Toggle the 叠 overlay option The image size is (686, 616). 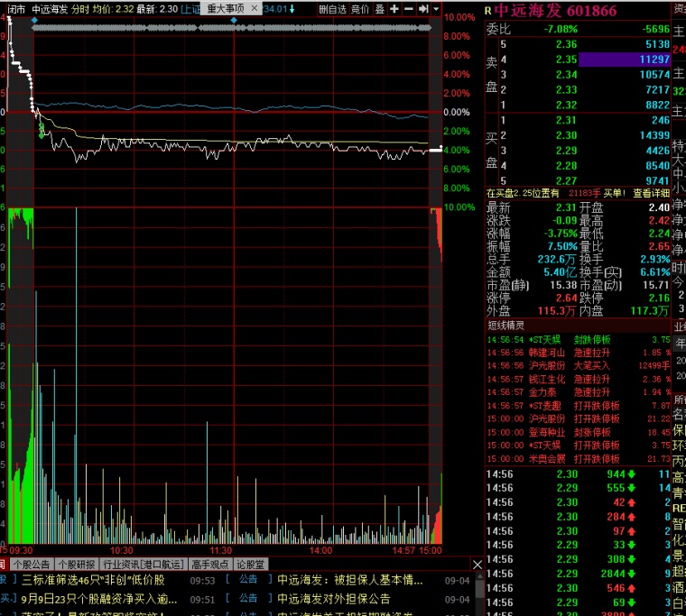(380, 9)
